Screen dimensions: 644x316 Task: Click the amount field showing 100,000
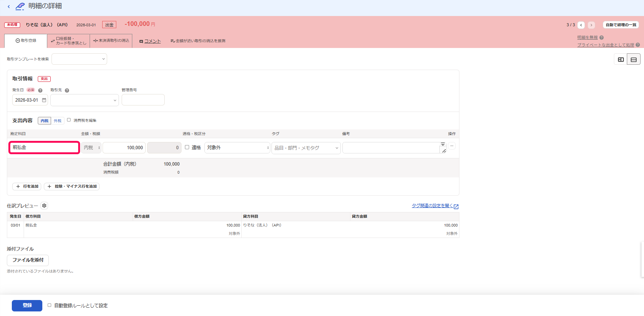coord(124,148)
